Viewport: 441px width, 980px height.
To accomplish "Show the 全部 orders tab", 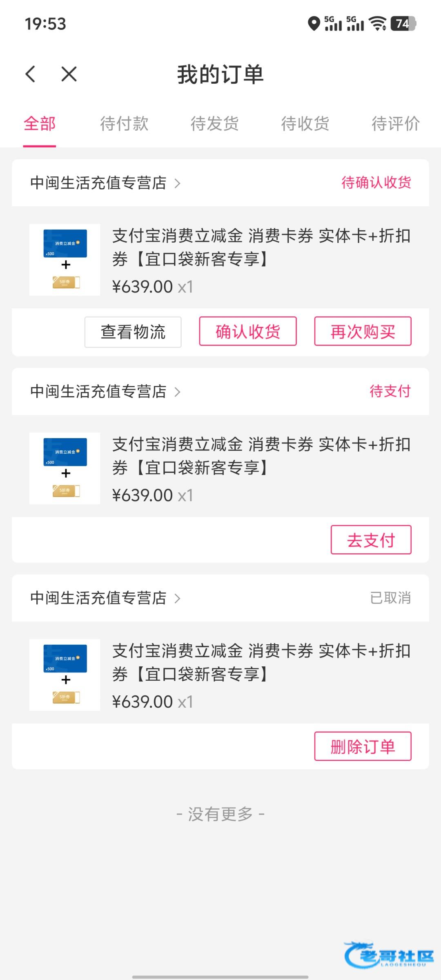I will 40,124.
